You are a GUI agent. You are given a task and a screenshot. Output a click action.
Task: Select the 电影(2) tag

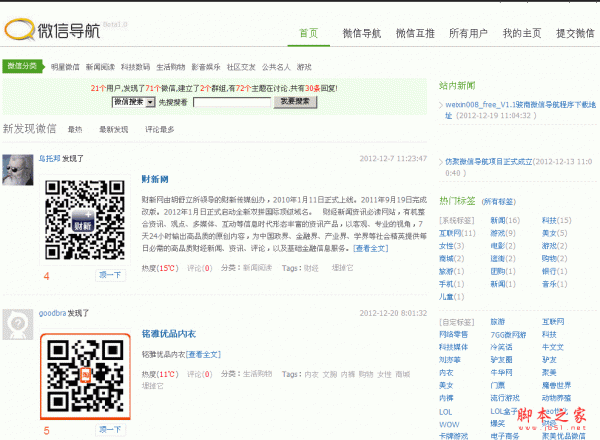[x=503, y=246]
